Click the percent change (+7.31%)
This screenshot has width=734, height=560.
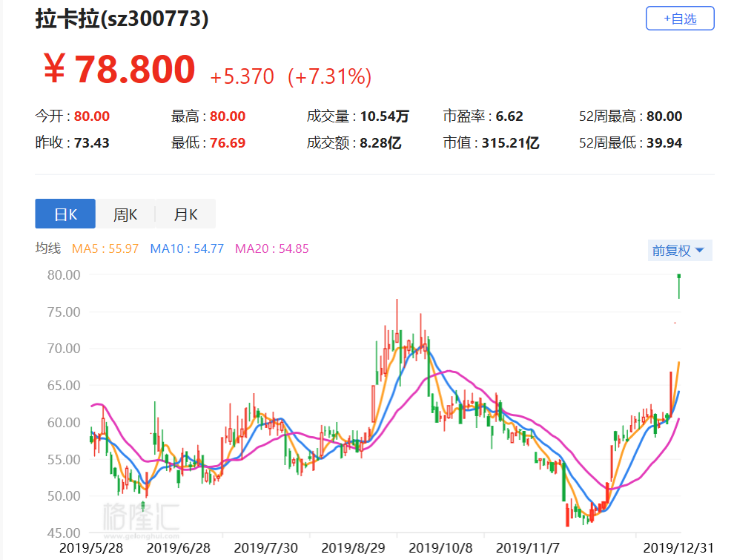click(329, 76)
